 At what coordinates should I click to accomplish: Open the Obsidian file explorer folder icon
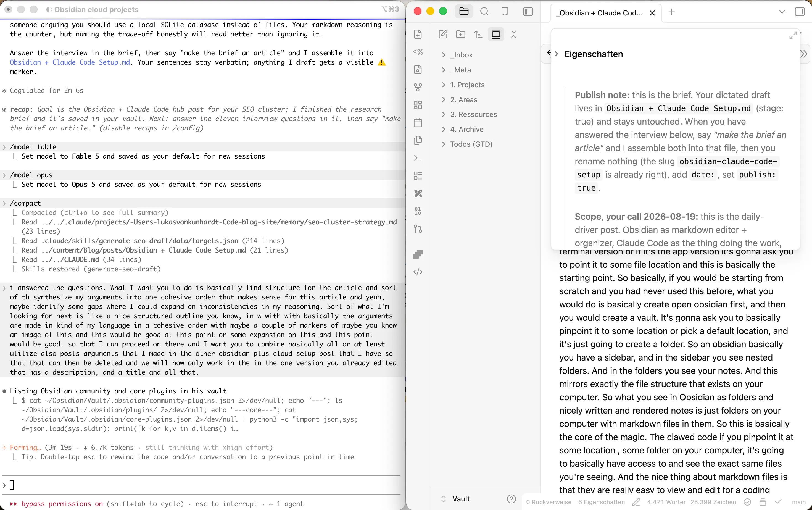[464, 12]
